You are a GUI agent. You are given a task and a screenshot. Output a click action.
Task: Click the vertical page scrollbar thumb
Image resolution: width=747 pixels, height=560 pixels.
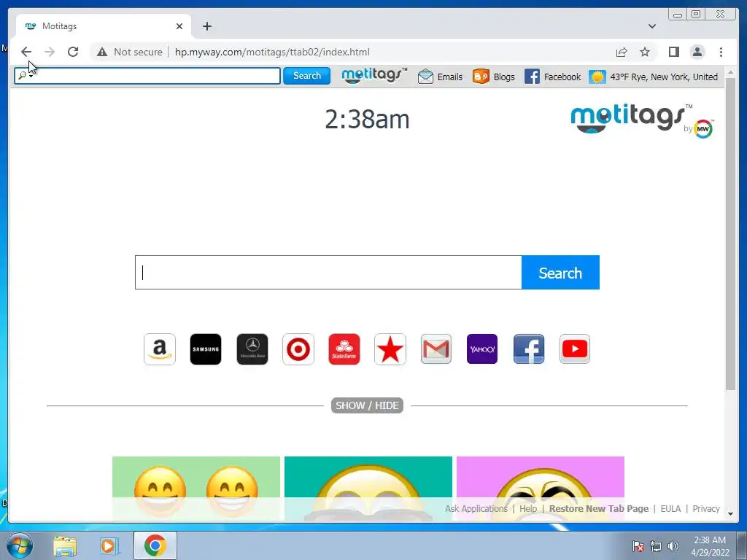(x=730, y=233)
